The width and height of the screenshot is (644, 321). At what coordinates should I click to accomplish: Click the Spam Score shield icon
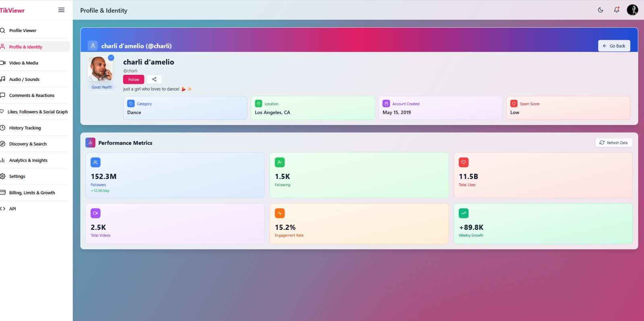pos(514,104)
